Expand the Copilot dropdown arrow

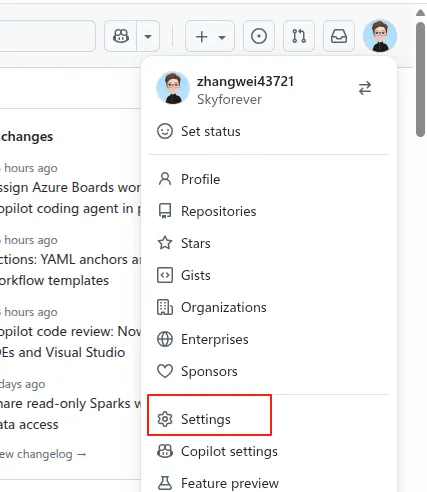[148, 36]
